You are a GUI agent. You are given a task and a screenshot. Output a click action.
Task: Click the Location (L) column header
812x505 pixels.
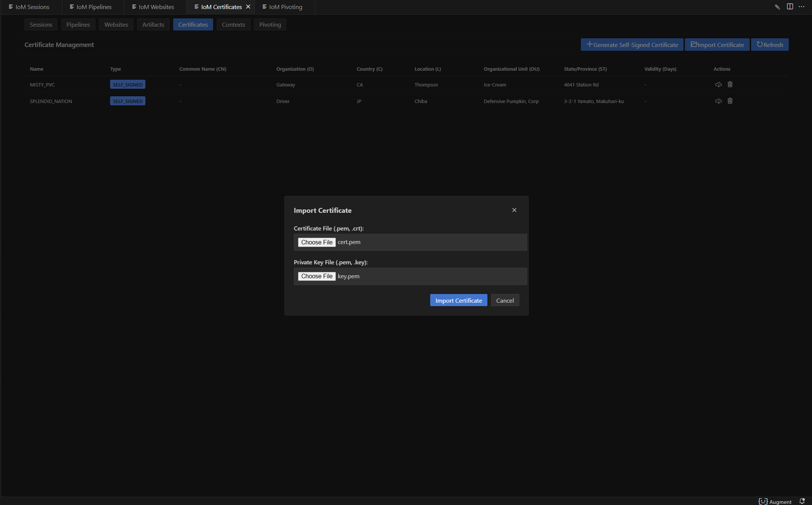tap(428, 69)
